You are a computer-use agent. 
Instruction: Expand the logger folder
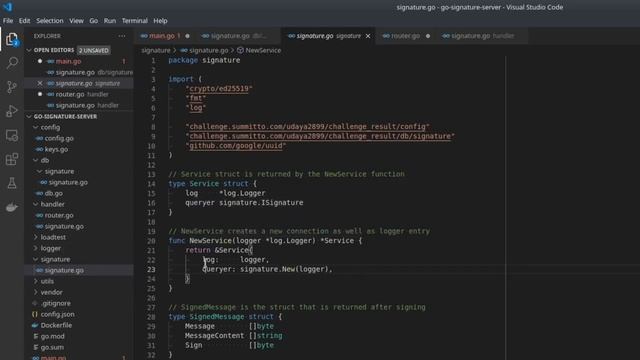(x=51, y=248)
